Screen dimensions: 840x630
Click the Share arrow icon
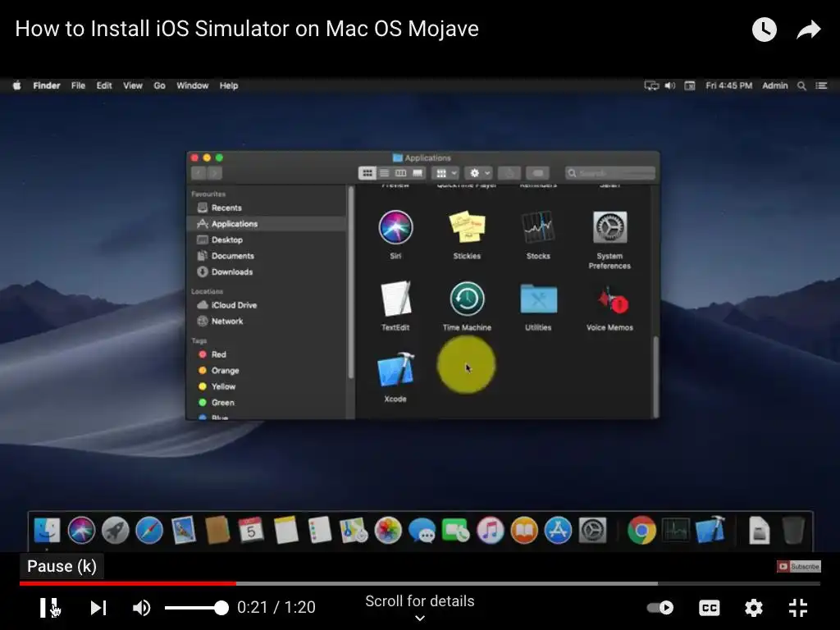click(808, 30)
